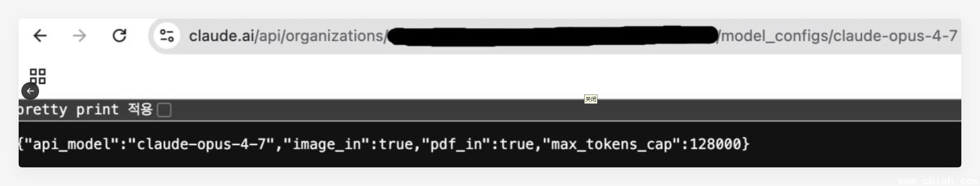This screenshot has width=980, height=186.
Task: Click the "image_in" key in JSON
Action: (327, 144)
